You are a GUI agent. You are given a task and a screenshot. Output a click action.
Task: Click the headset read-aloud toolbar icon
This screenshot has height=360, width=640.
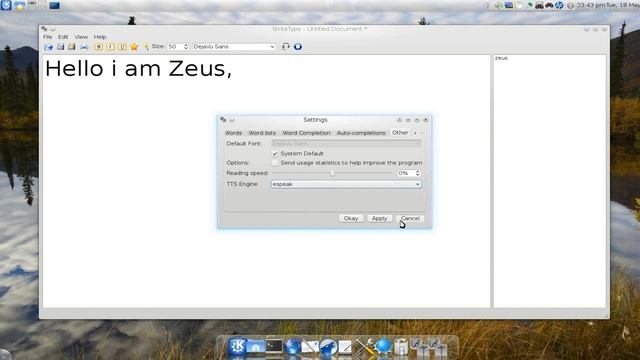286,47
